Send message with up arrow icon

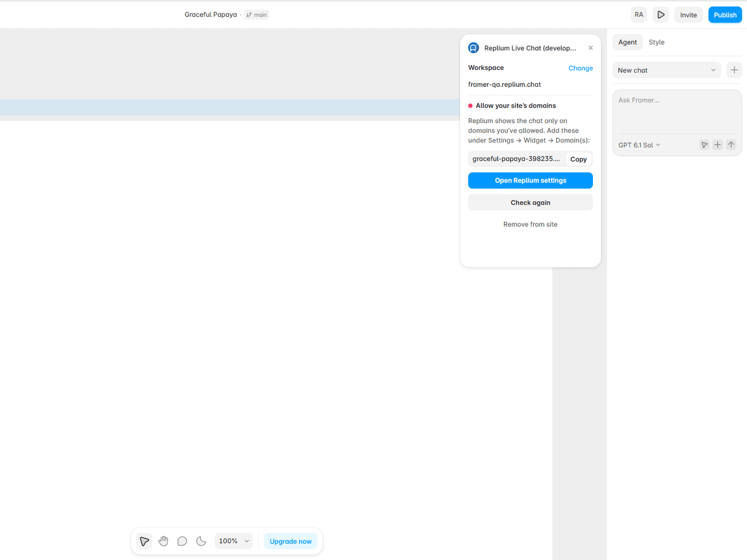(731, 145)
